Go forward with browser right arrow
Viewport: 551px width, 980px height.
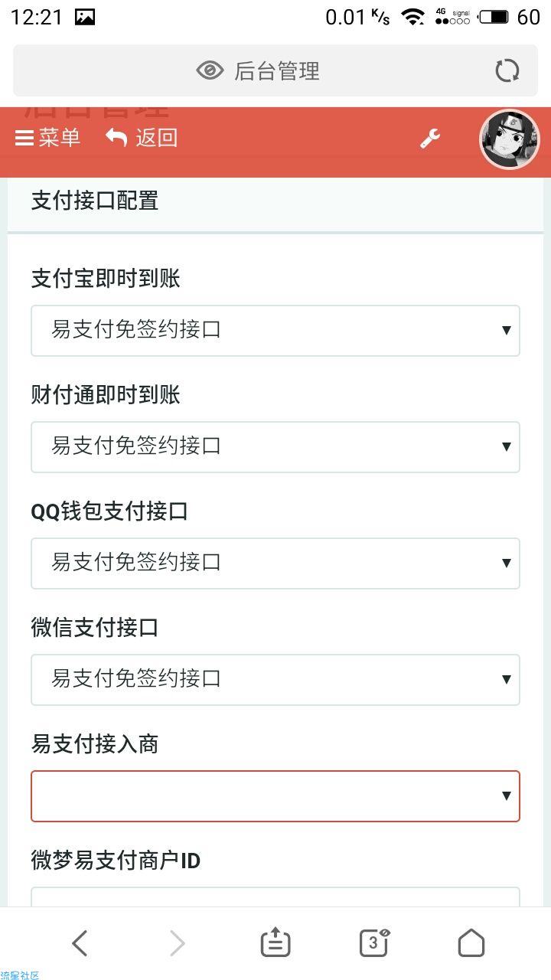178,943
